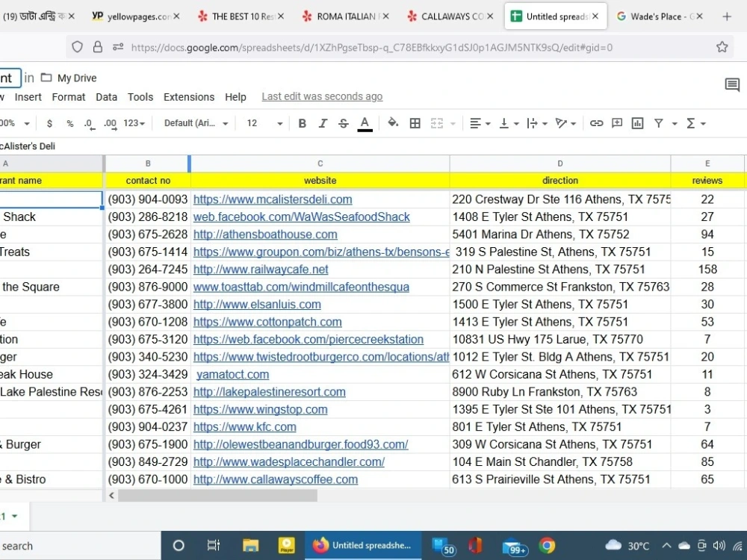Open text rotation options

pos(565,123)
